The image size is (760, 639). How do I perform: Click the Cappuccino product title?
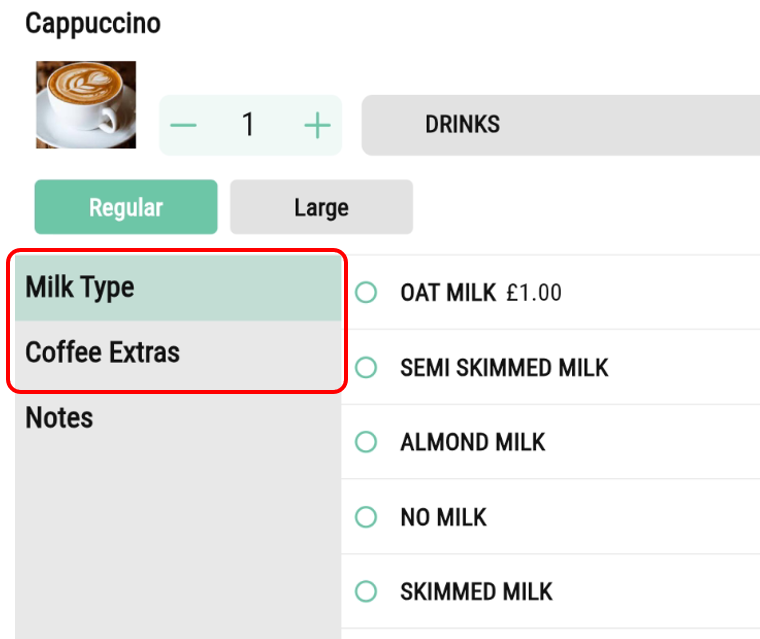tap(93, 24)
